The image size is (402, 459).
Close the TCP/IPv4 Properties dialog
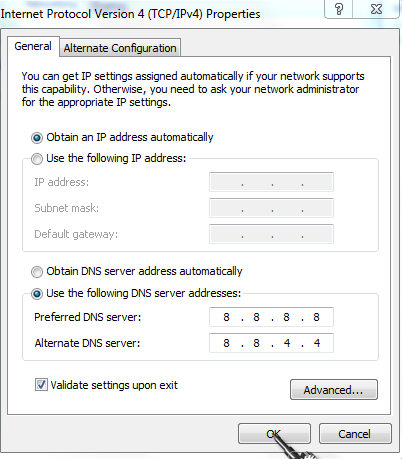(376, 9)
